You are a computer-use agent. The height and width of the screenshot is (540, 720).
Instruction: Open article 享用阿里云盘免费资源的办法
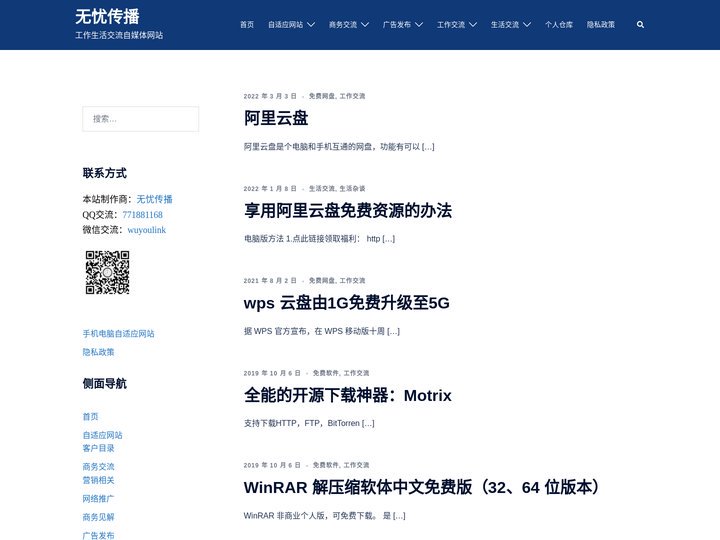(x=348, y=211)
